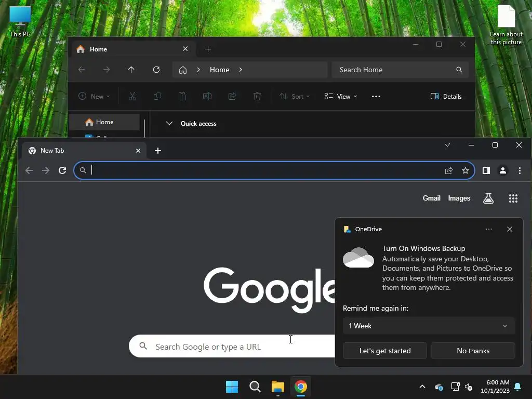Click the Back arrow in File Explorer

pos(82,70)
